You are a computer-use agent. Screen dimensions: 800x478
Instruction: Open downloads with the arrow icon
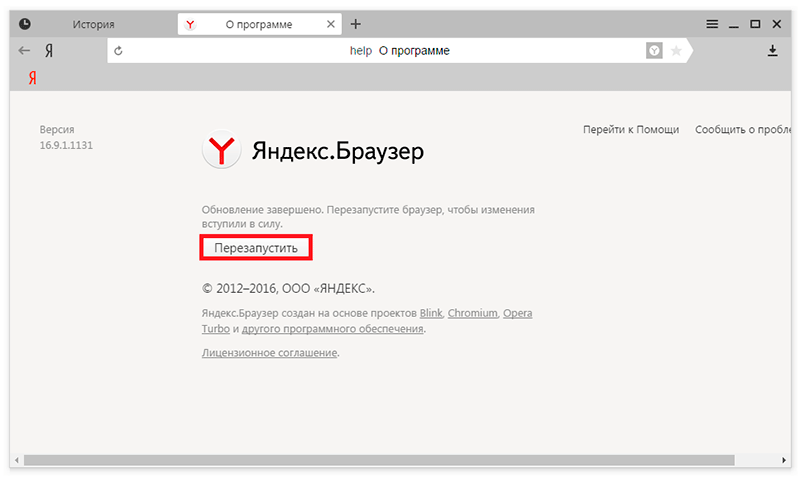coord(772,51)
